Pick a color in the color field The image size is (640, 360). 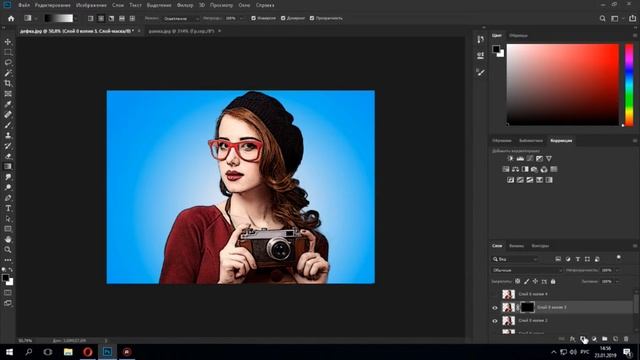click(562, 84)
